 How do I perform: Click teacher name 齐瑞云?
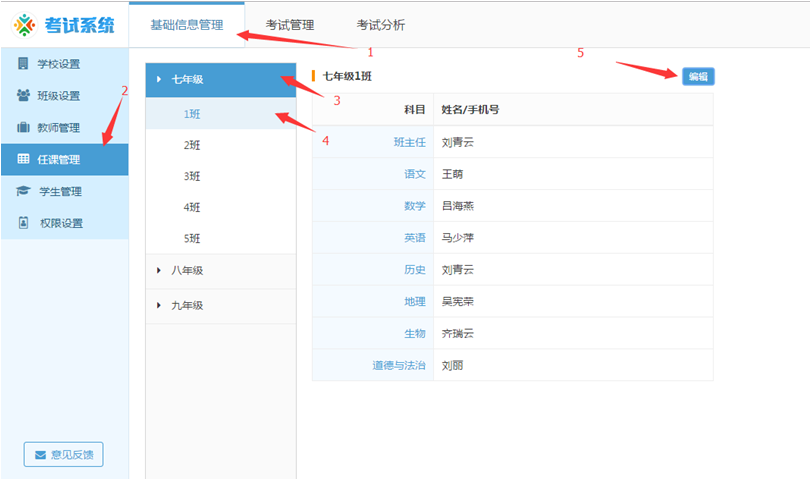coord(457,334)
